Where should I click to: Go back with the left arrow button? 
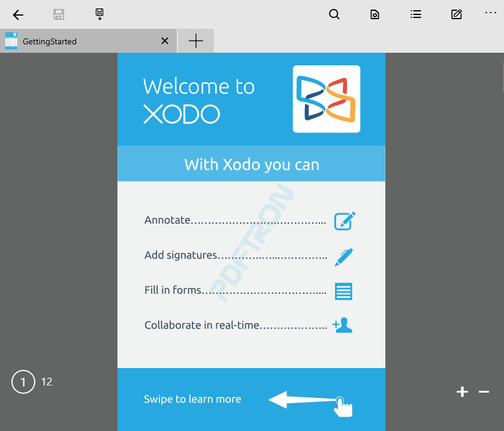pos(18,15)
